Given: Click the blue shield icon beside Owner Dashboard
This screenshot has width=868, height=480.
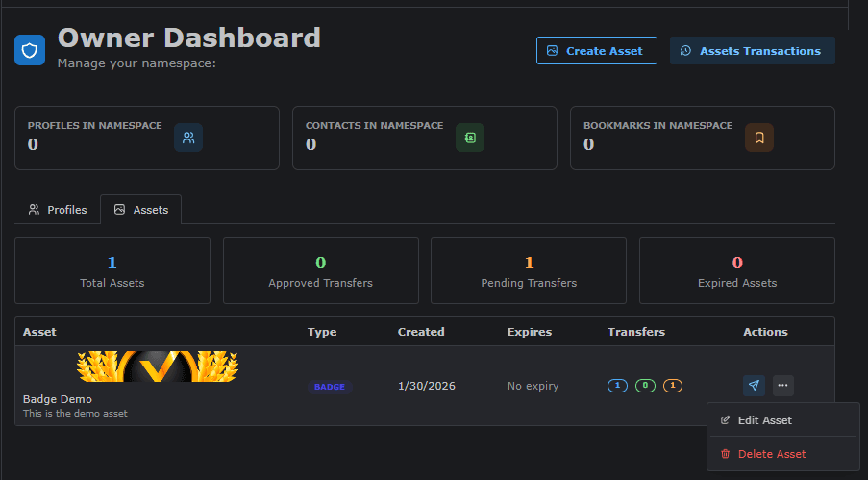Looking at the screenshot, I should click(x=30, y=50).
